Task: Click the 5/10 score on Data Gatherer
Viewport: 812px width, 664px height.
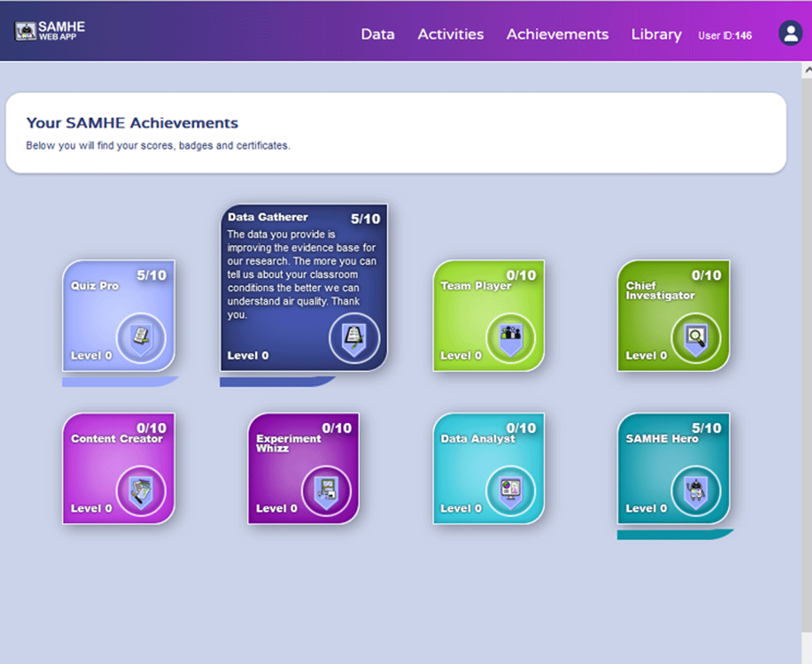Action: pyautogui.click(x=365, y=219)
